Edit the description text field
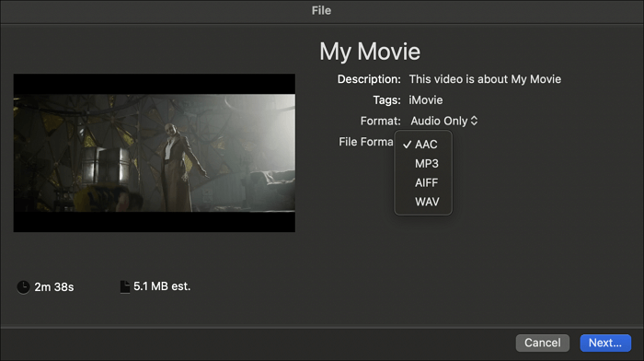 tap(485, 79)
